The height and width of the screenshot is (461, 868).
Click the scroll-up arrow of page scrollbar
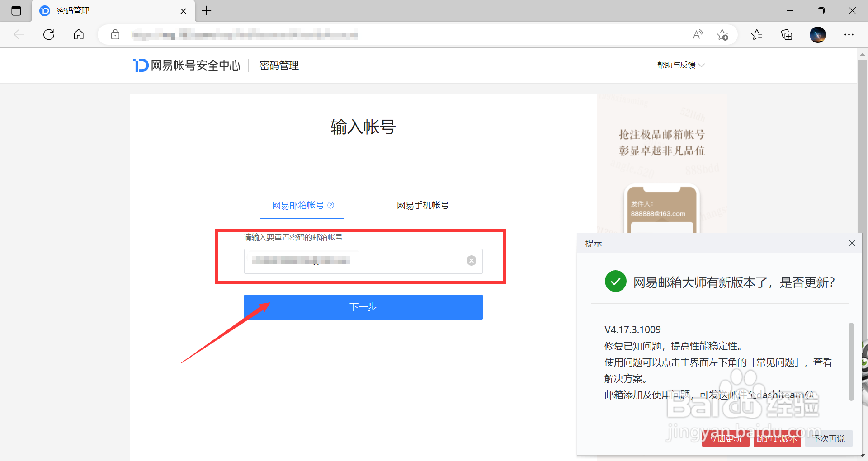coord(862,54)
